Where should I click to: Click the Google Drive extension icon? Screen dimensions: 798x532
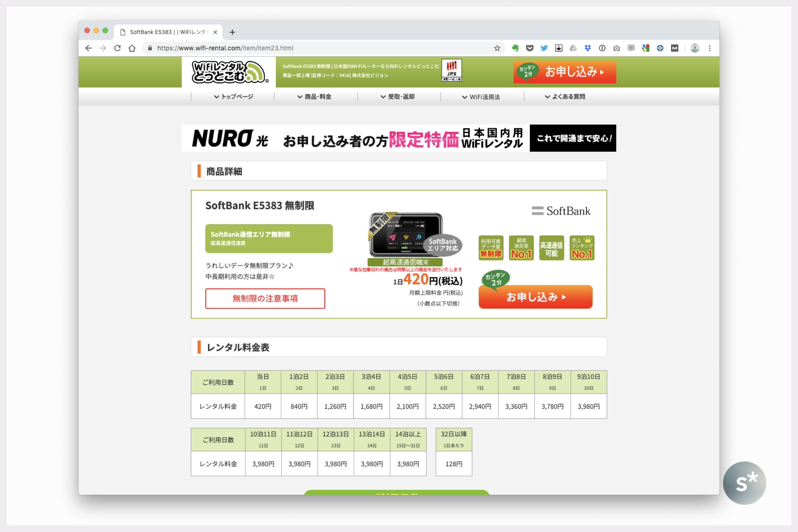[x=573, y=48]
